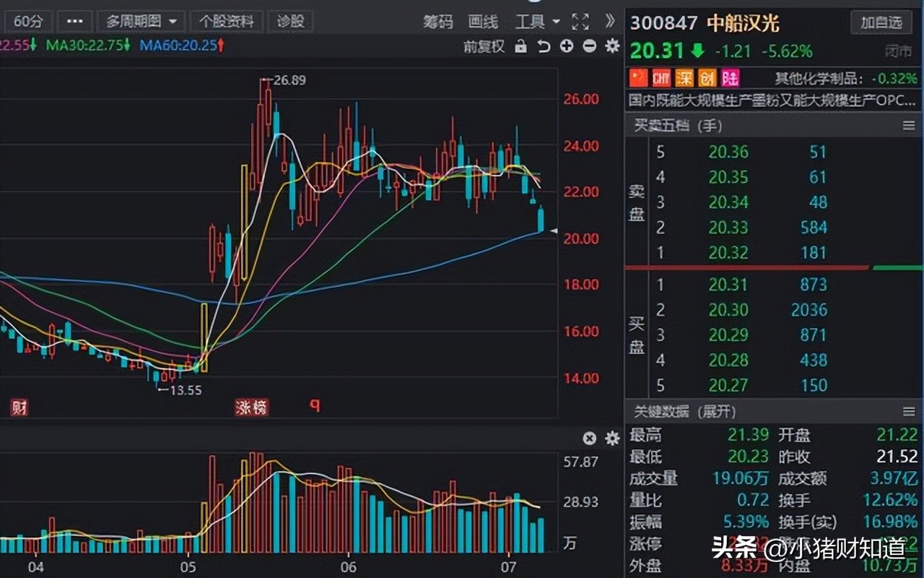Switch to the 60分 period tab
The image size is (924, 578).
[x=27, y=22]
